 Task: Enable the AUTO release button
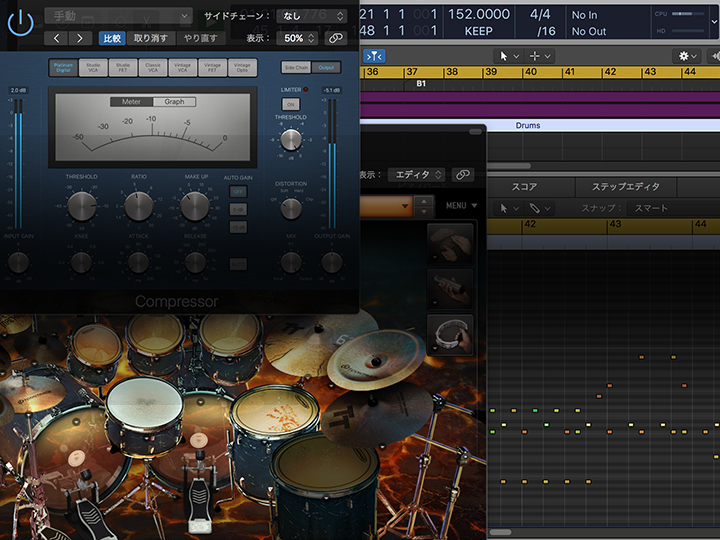238,264
